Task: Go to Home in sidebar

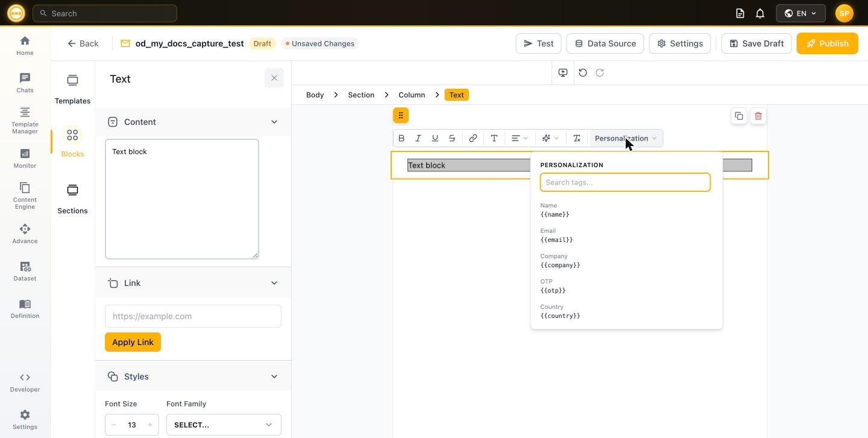Action: [x=25, y=46]
